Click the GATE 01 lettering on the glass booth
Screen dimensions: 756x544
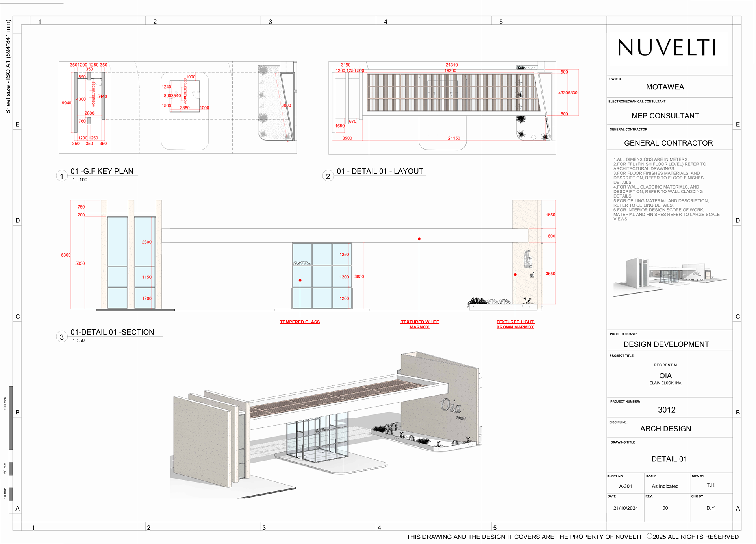[302, 263]
